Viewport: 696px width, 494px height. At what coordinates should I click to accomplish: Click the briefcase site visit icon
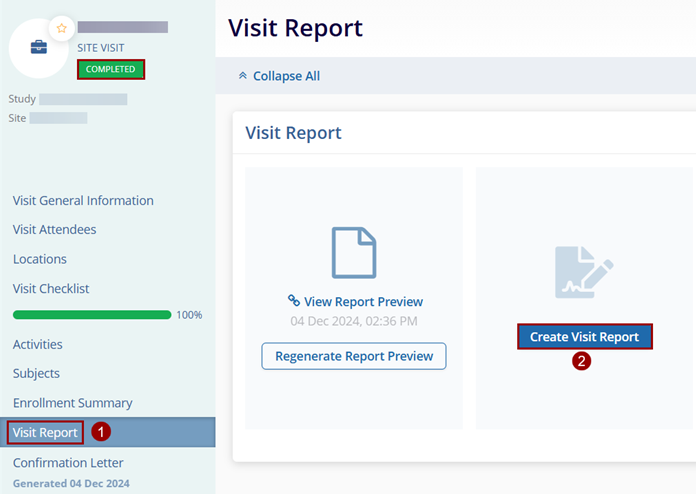tap(39, 46)
